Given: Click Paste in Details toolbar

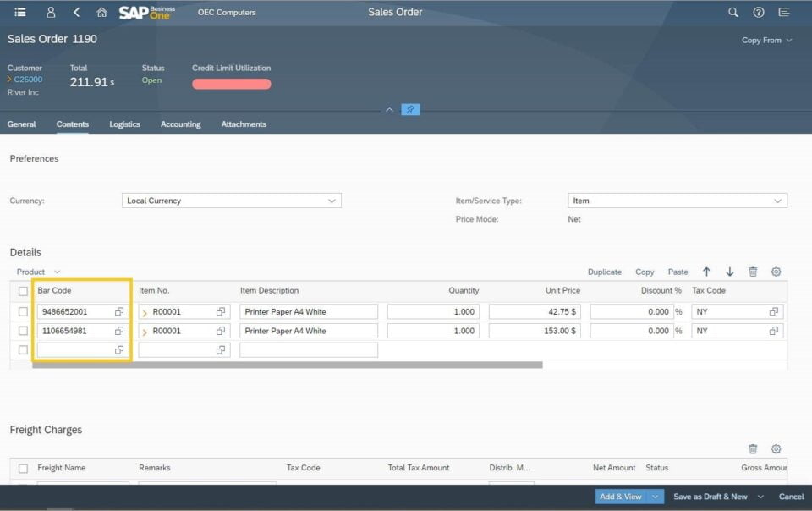Looking at the screenshot, I should point(678,272).
